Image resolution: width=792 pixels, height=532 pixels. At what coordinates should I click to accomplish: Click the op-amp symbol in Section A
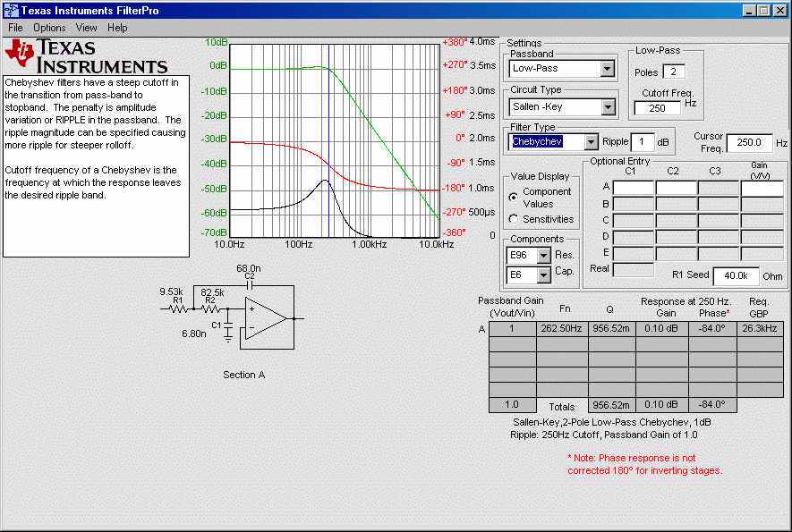click(267, 318)
